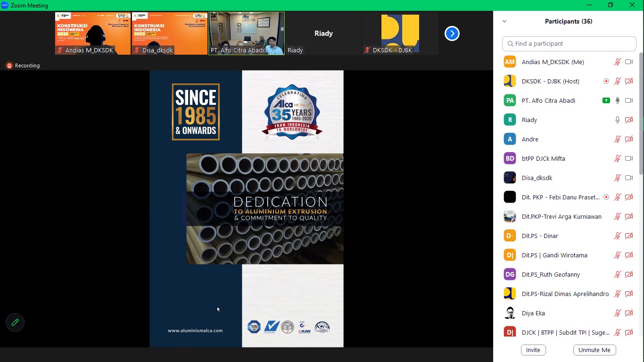
Task: Select participant Dit.PS - Dinar name
Action: [x=540, y=236]
